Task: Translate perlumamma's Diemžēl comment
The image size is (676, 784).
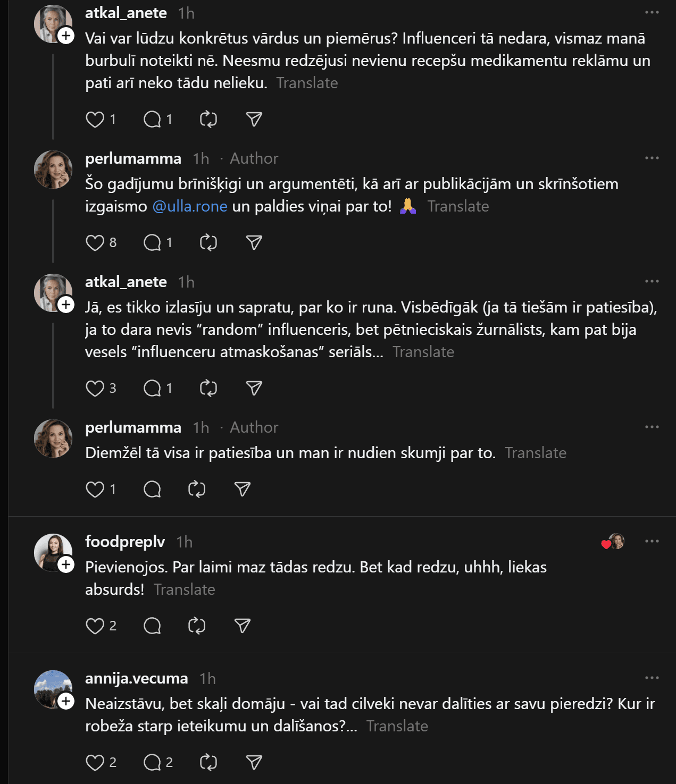Action: point(535,453)
